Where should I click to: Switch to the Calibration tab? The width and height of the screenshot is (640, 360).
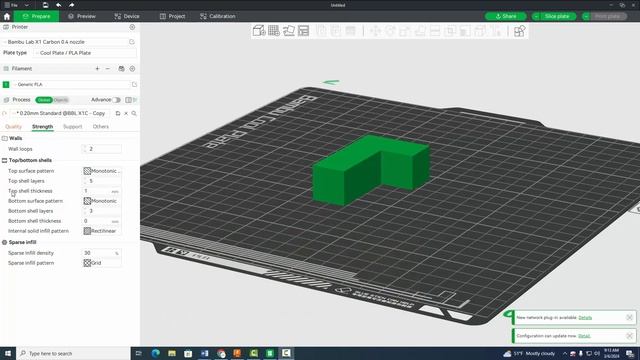[218, 16]
